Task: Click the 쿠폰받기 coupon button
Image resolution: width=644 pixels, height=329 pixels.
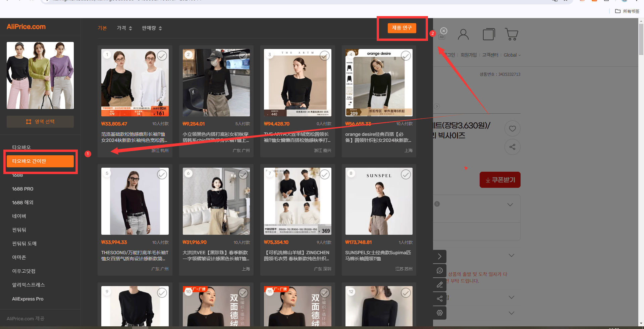Action: [500, 180]
